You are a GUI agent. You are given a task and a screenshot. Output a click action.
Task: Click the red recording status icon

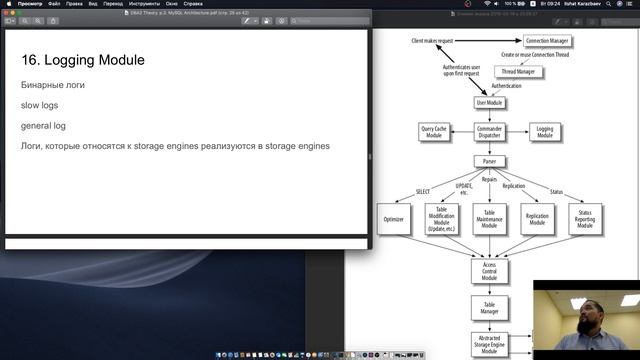tap(468, 4)
